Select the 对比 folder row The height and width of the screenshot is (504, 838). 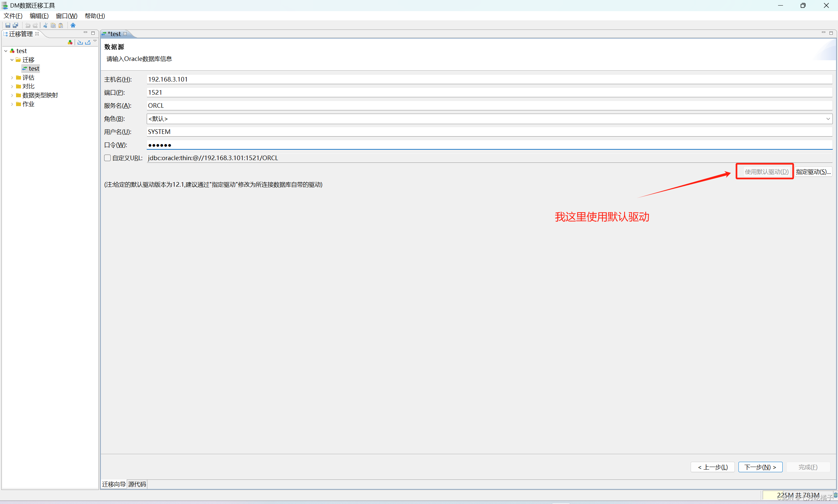pyautogui.click(x=26, y=86)
